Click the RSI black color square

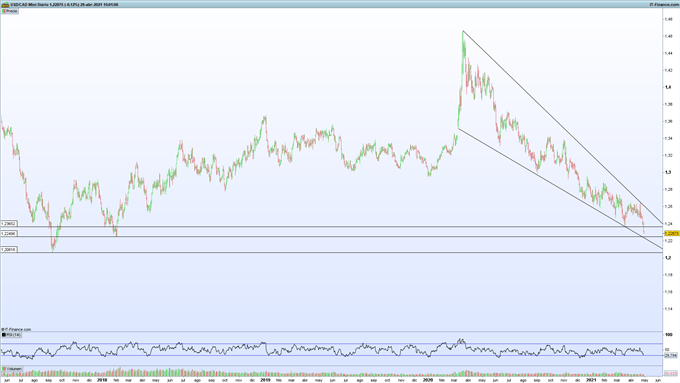click(3, 335)
